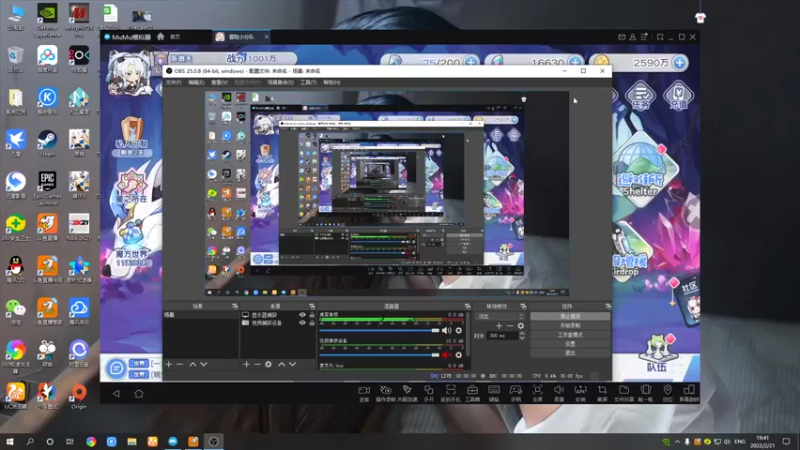Screen dimensions: 800x450
Task: Open the 任务 task checklist icon in game
Action: [x=640, y=97]
